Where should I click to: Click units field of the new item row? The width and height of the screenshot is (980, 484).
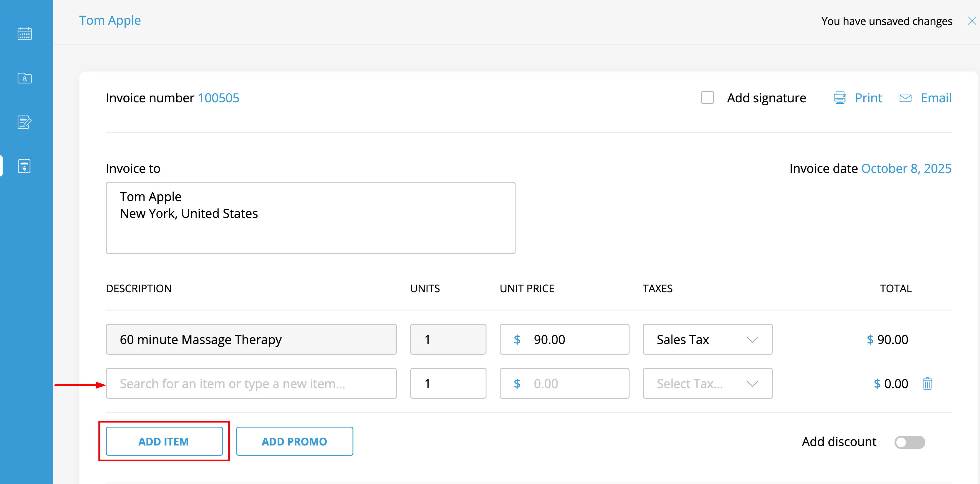pos(448,383)
